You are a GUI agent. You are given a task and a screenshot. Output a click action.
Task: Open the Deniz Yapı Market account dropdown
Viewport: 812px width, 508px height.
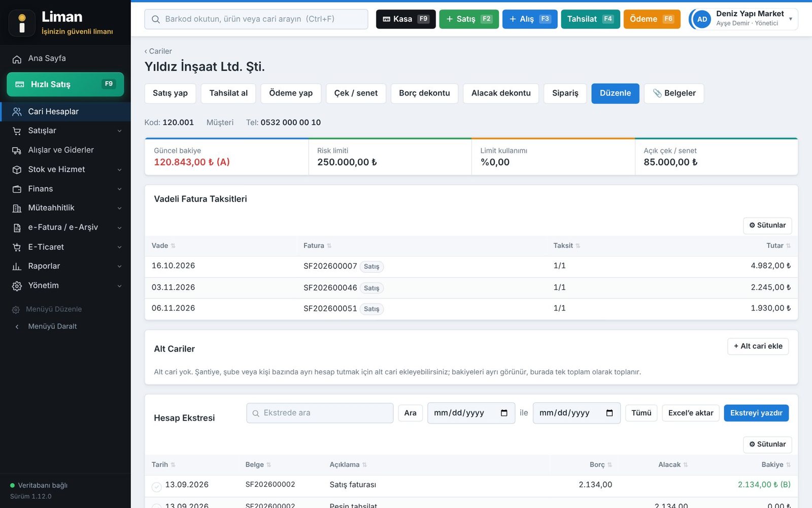click(x=744, y=19)
